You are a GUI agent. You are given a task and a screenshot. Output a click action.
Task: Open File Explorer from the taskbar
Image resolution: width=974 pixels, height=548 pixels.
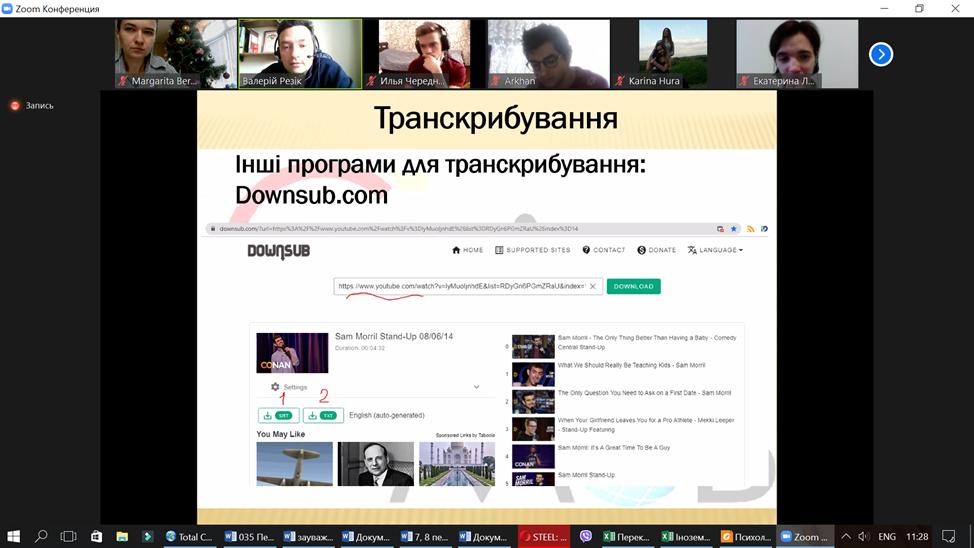click(122, 536)
